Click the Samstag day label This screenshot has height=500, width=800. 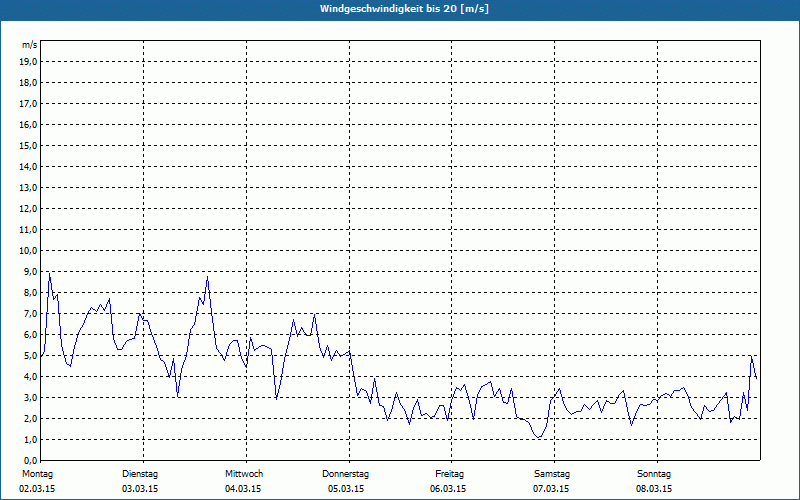point(552,474)
